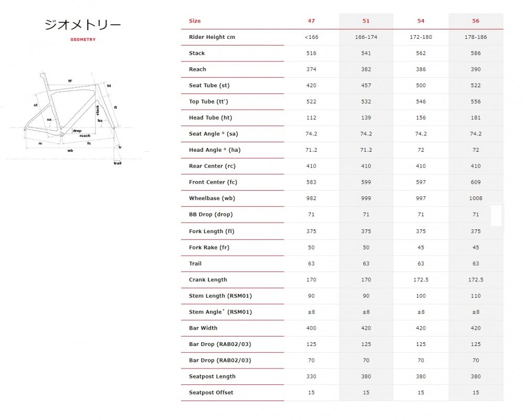The image size is (525, 420).
Task: Click the Rider Height cm row label
Action: click(212, 37)
